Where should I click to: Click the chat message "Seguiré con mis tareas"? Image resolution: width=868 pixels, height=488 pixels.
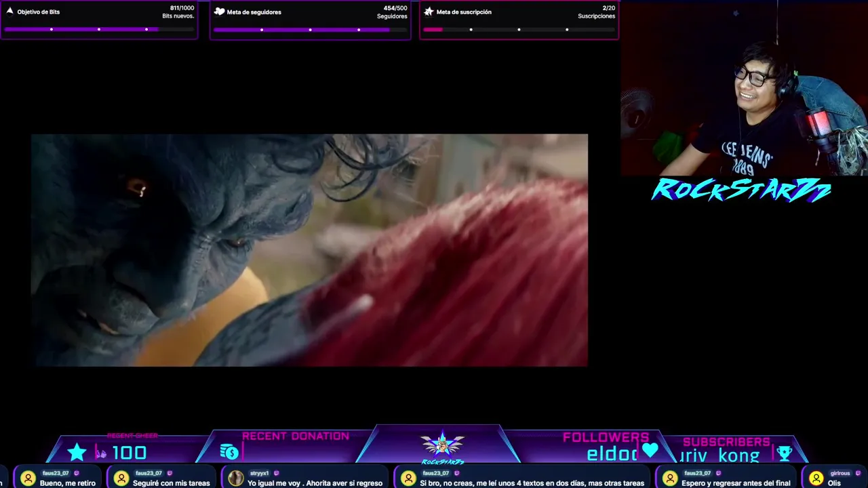pyautogui.click(x=172, y=483)
